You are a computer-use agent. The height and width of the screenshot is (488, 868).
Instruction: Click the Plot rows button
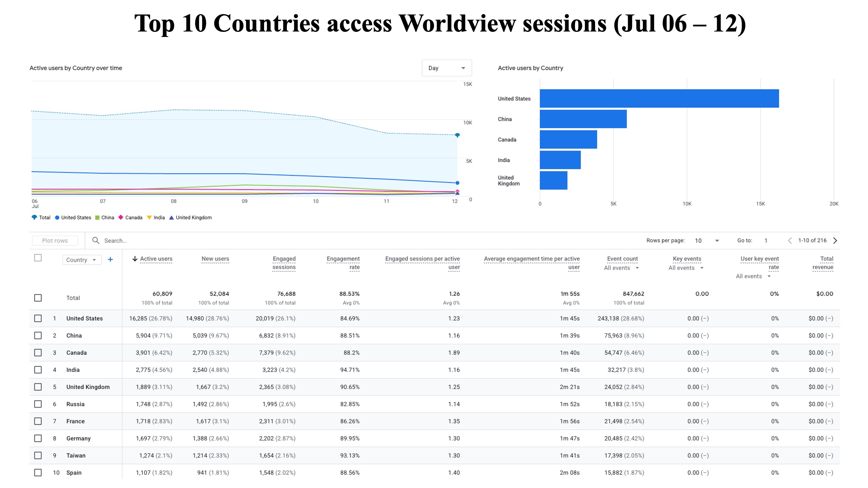click(55, 241)
